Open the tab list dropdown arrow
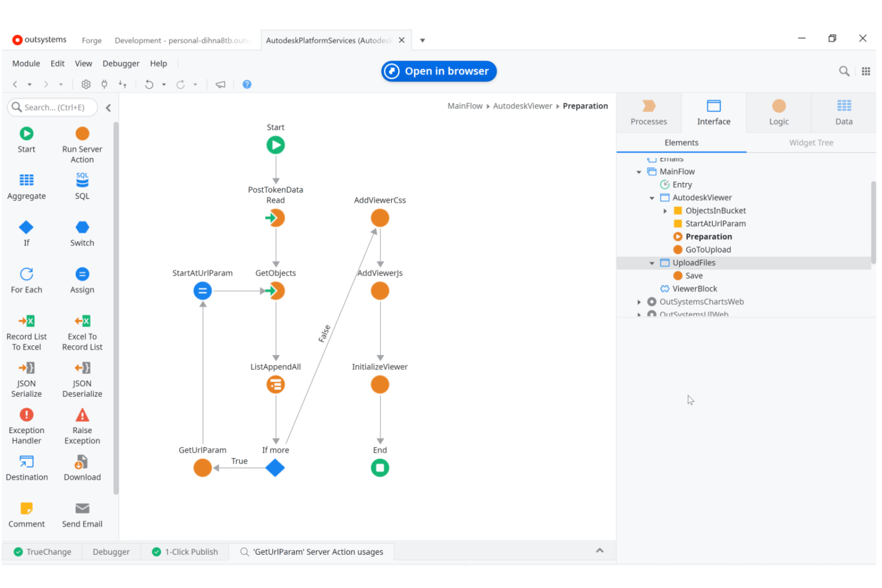The width and height of the screenshot is (882, 588). click(423, 41)
